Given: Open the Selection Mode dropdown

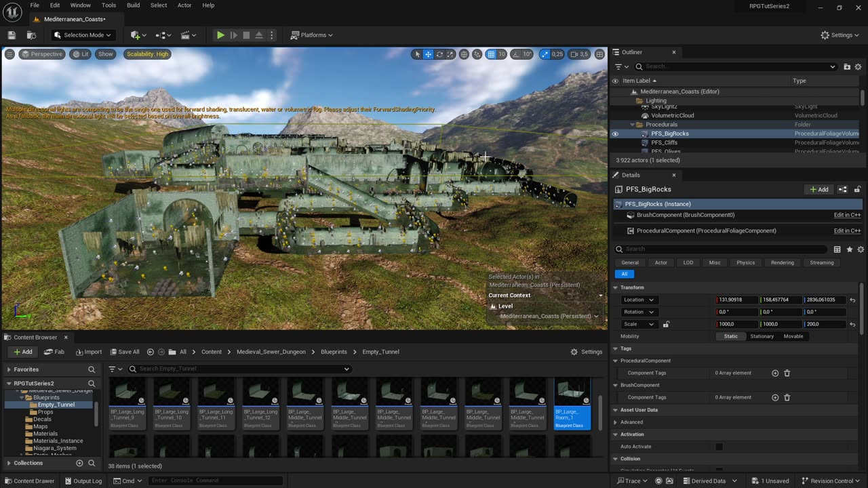Looking at the screenshot, I should (x=83, y=35).
